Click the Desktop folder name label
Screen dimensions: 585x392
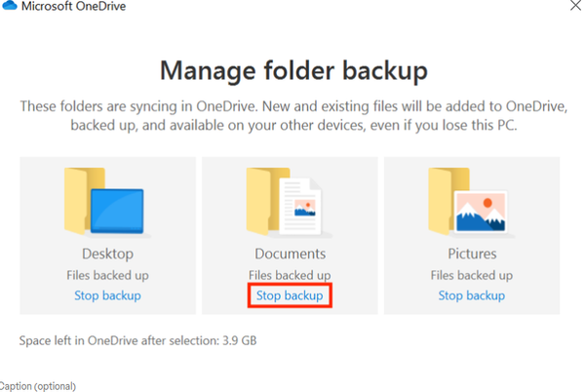(107, 255)
